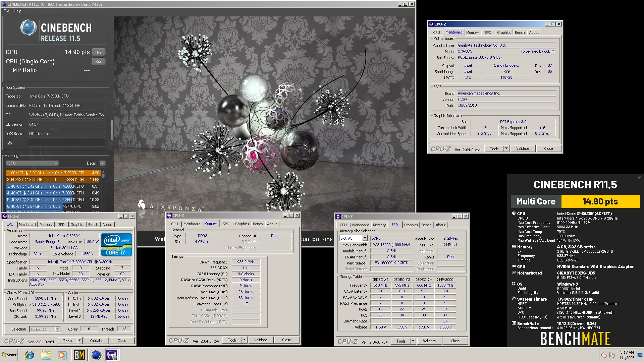Select CPU tab in SPD CPU-Z window
644x362 pixels.
tap(343, 225)
